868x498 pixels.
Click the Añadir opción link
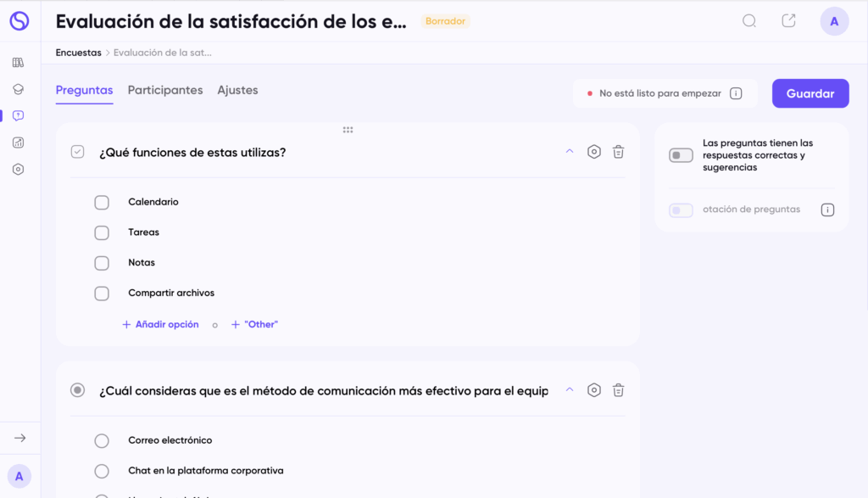(x=161, y=324)
